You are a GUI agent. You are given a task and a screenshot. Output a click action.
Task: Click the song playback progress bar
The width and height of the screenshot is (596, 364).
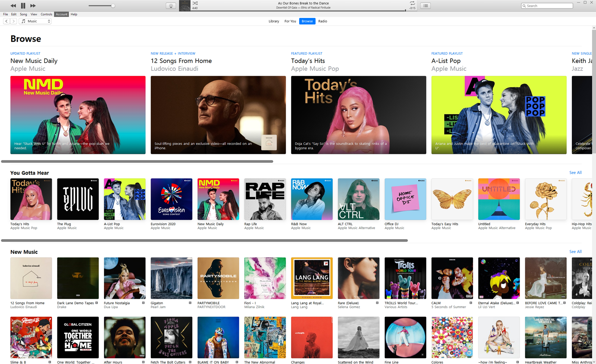click(x=298, y=10)
